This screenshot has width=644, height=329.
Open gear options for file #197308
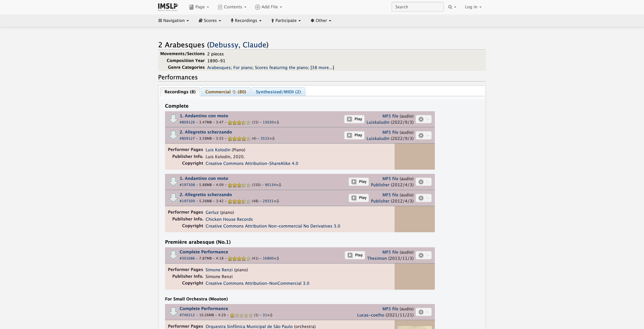click(423, 182)
